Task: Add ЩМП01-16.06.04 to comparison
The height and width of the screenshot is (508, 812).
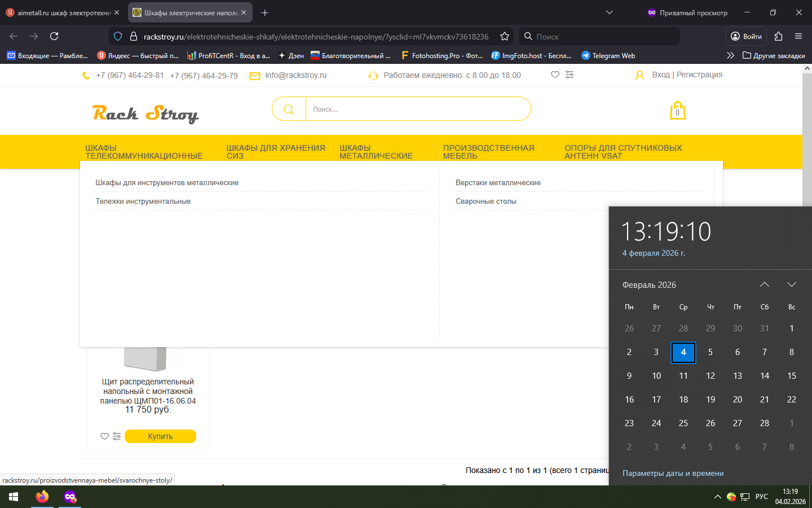Action: [x=117, y=436]
